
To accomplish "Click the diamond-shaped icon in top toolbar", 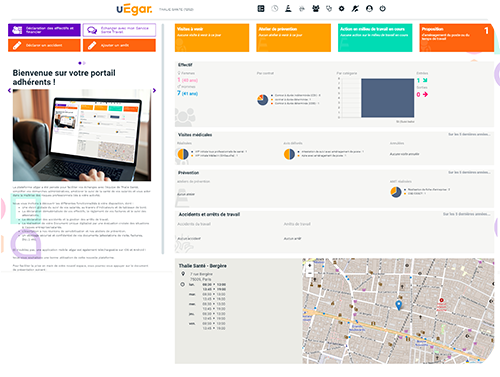I will click(x=342, y=9).
